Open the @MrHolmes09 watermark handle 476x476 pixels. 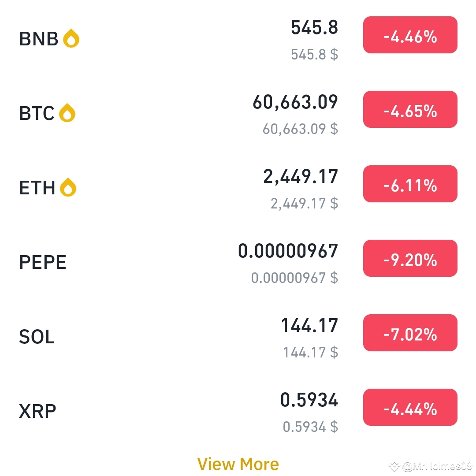click(x=438, y=466)
